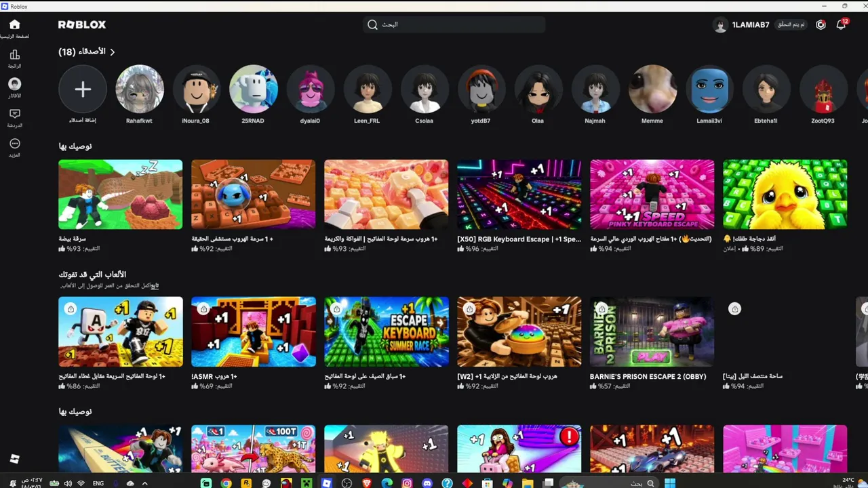
Task: Click the lock icon on the ساحة منتصف الليل card
Action: pyautogui.click(x=734, y=309)
